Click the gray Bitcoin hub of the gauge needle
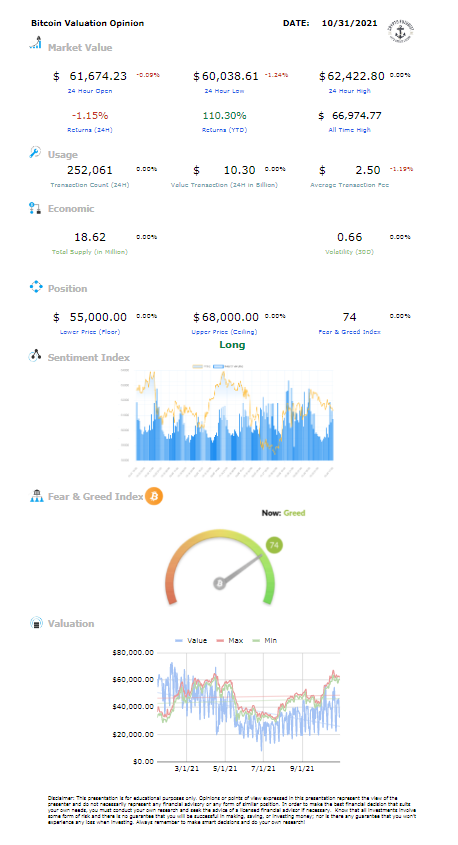Image resolution: width=458 pixels, height=845 pixels. (219, 584)
